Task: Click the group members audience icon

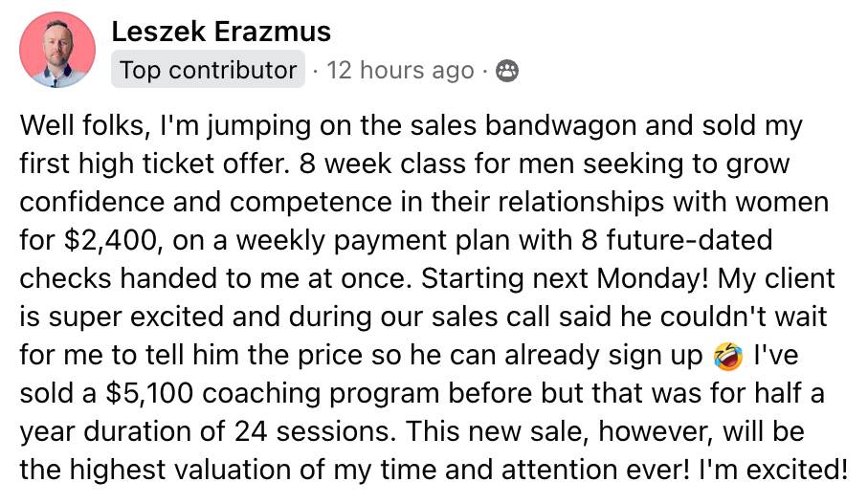Action: [506, 71]
